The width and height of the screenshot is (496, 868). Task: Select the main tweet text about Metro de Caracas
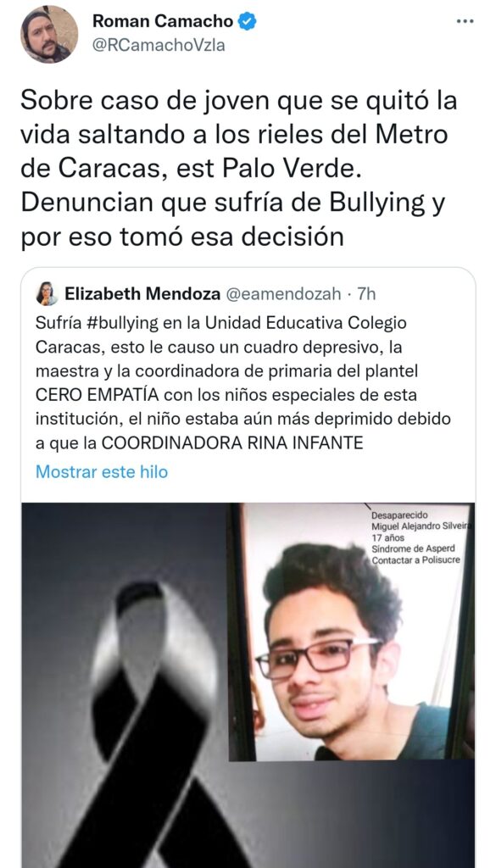coord(239,170)
